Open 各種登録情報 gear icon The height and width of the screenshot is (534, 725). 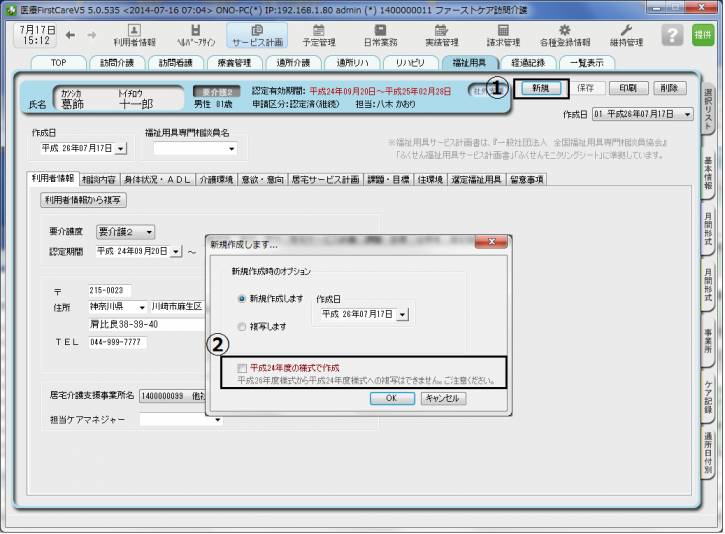click(565, 35)
